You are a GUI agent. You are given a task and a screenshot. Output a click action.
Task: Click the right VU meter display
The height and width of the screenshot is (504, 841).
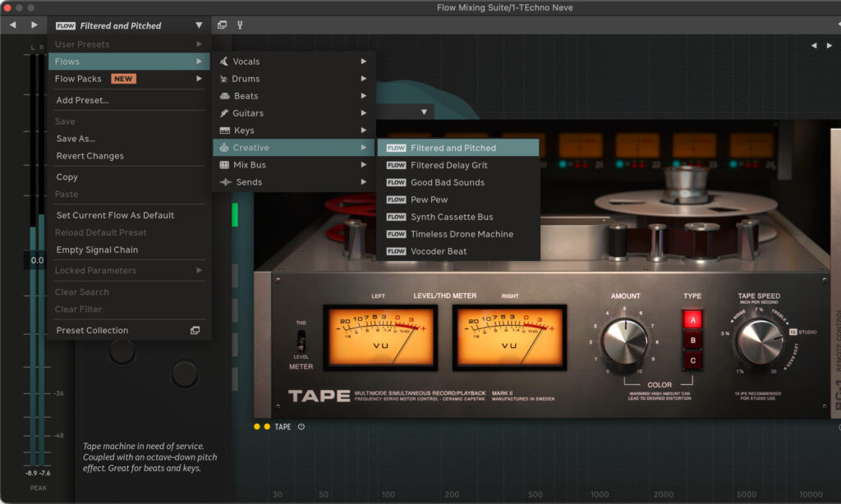coord(509,338)
